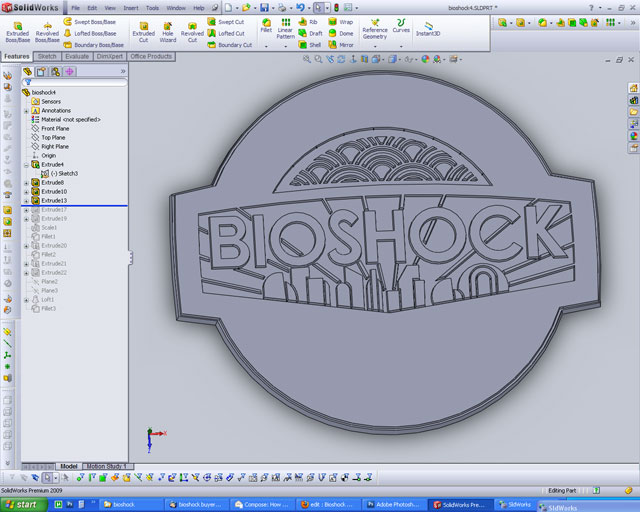Collapse the Extrude4 feature node
The image size is (640, 512).
(26, 165)
